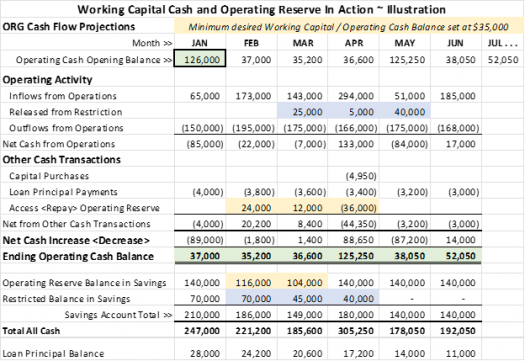Click FEB Operating Reserve Balance 116,000
Screen dimensions: 525x361
click(251, 282)
